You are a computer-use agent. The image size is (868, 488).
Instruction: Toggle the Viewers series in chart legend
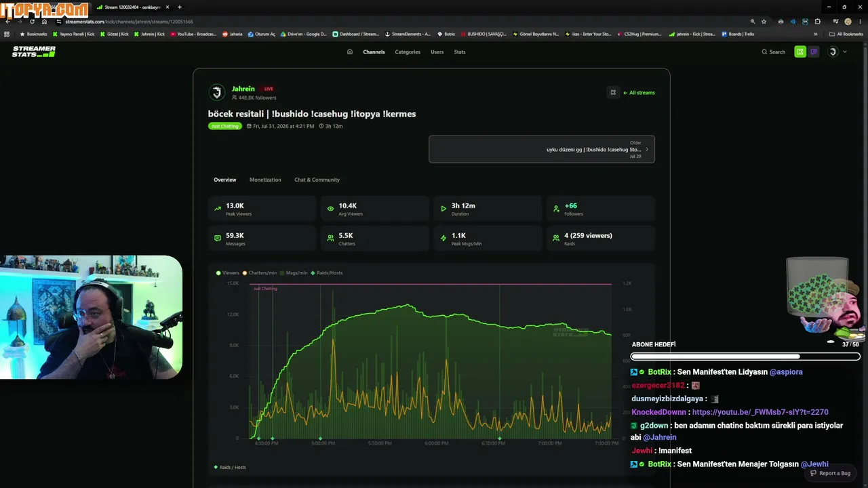pyautogui.click(x=228, y=272)
